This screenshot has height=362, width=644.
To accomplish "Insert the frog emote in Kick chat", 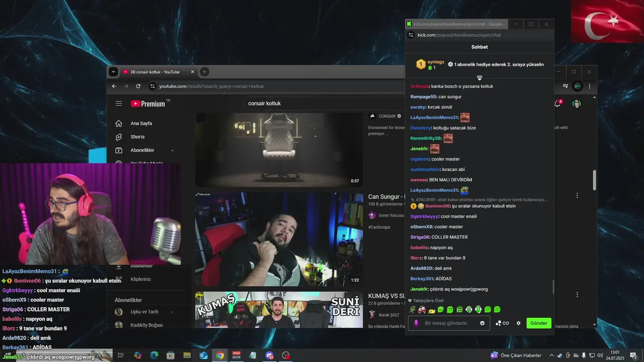I will click(413, 310).
